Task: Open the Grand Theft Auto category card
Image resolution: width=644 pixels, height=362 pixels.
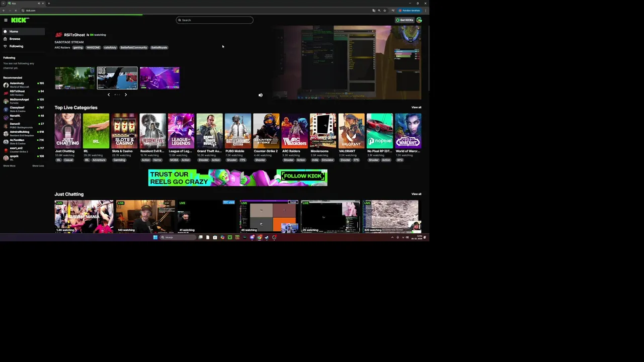Action: (x=209, y=131)
